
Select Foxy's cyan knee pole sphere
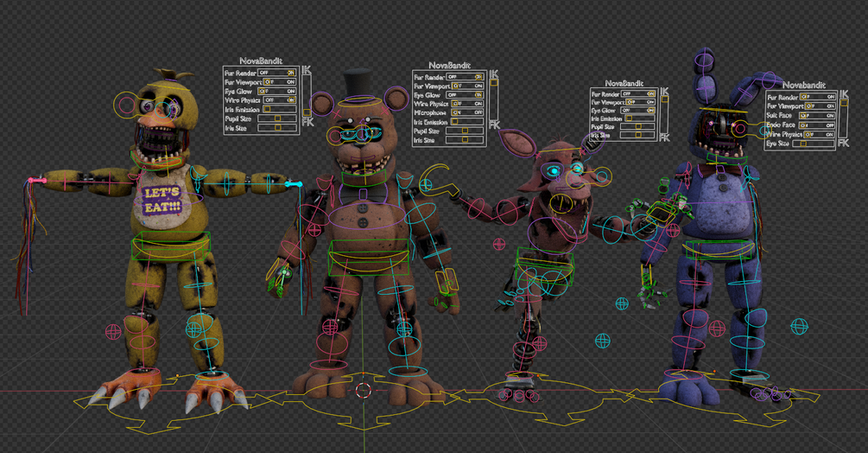pos(602,341)
